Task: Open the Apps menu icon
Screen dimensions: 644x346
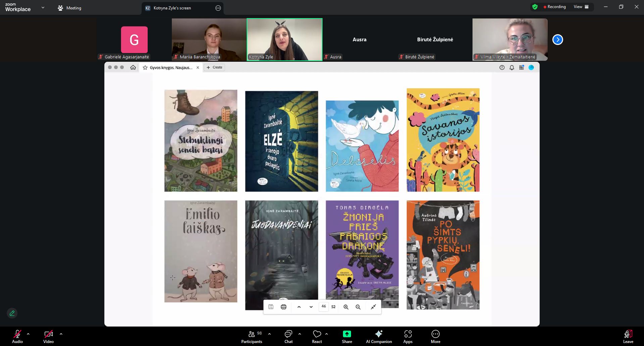Action: [408, 337]
